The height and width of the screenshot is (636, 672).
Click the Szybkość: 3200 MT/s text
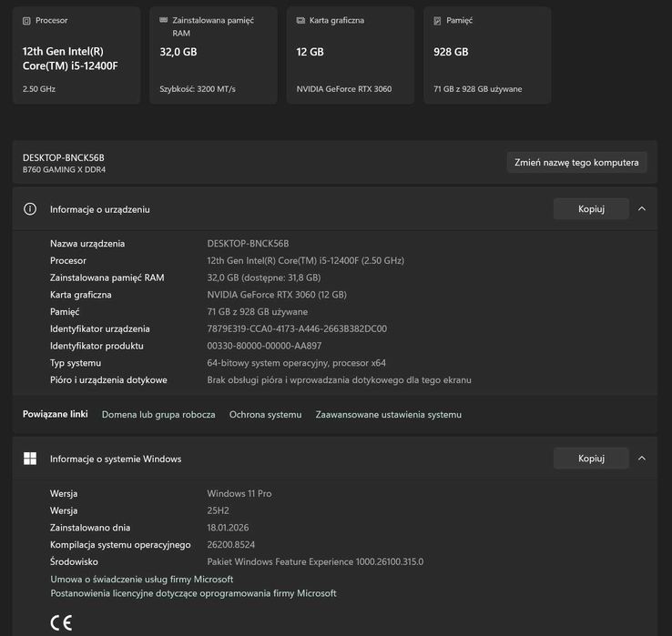click(x=198, y=89)
